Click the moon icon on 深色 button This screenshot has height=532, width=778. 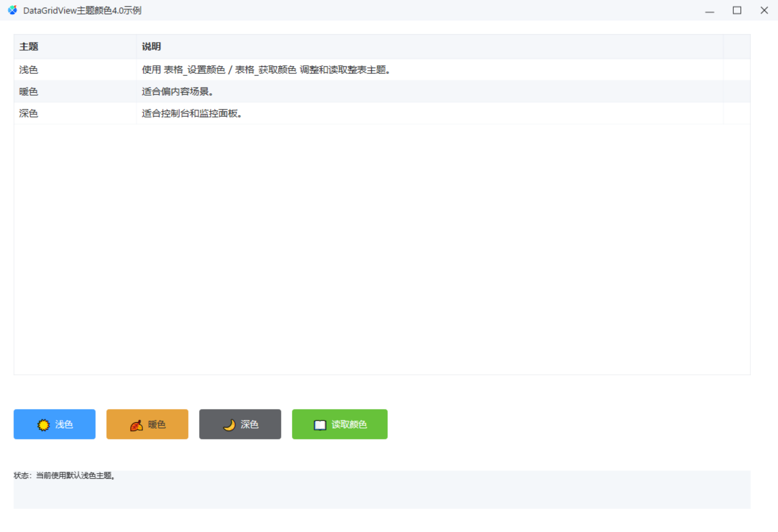(229, 425)
